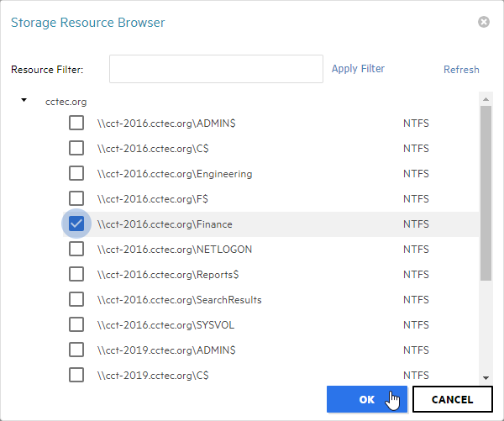The height and width of the screenshot is (421, 504).
Task: Enable the cct-2016 Engineering share checkbox
Action: click(x=76, y=174)
